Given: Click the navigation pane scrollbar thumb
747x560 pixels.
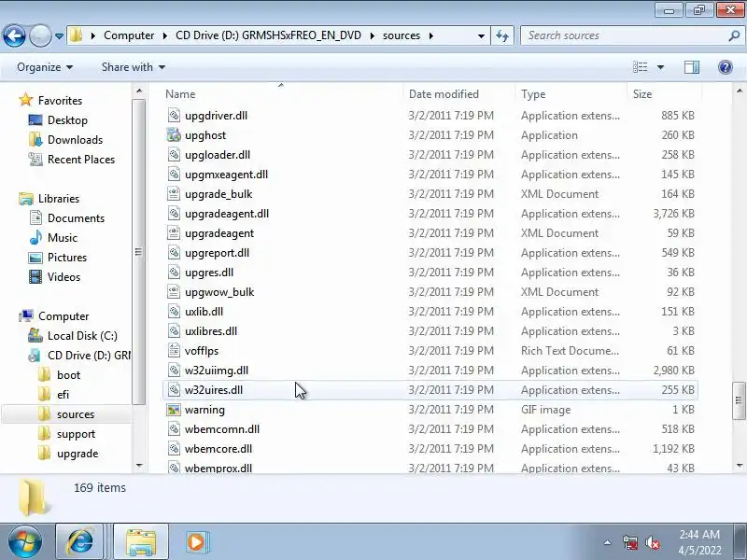Looking at the screenshot, I should (138, 252).
